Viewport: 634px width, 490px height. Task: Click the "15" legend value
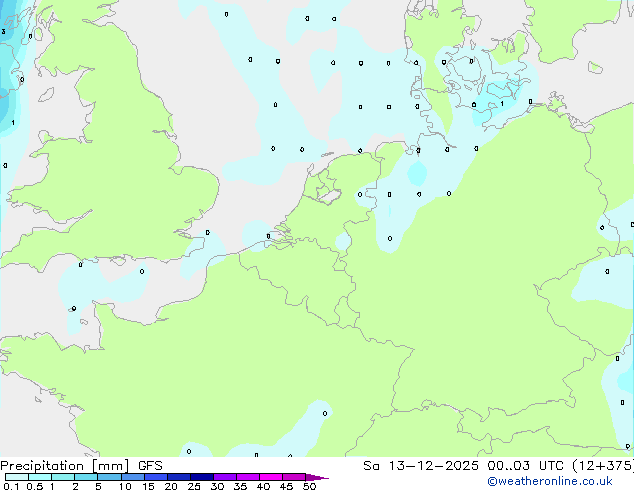[148, 486]
